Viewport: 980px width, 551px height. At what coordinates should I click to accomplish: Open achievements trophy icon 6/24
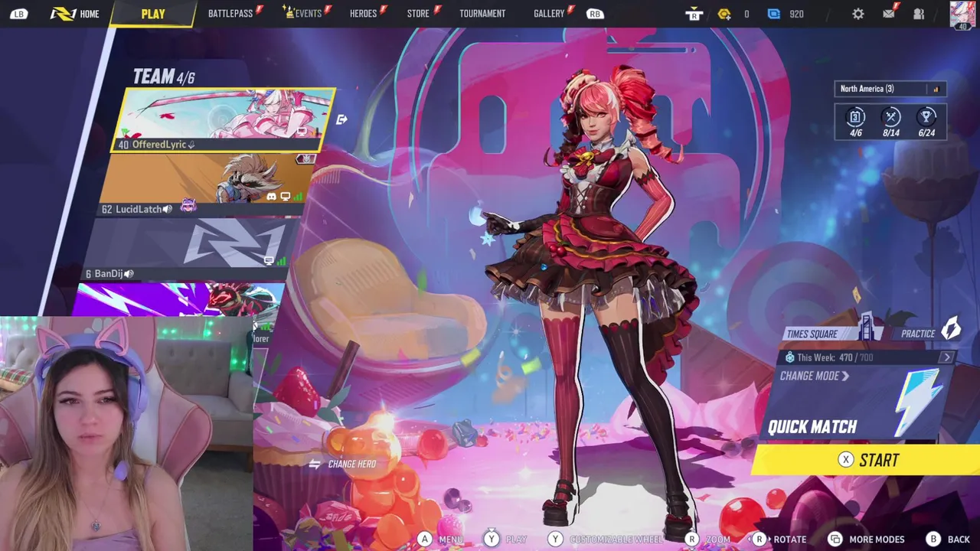[x=926, y=117]
